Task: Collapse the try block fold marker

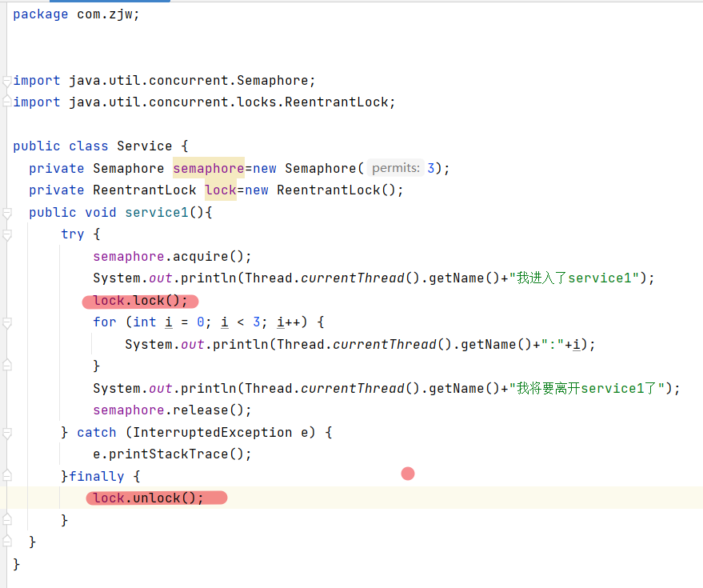Action: [6, 235]
